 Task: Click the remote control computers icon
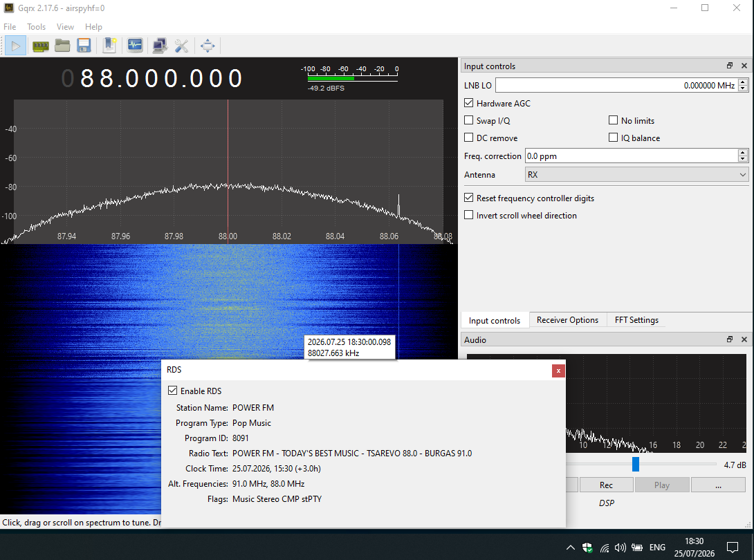[160, 46]
